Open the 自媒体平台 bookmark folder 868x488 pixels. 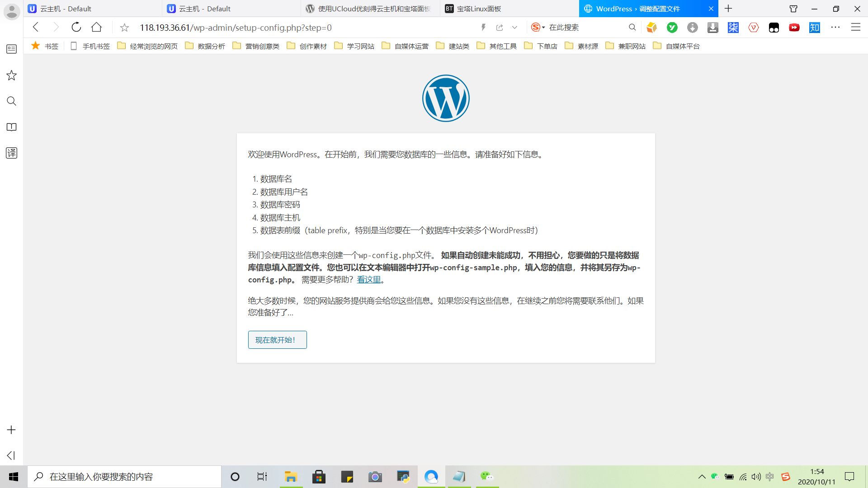676,46
